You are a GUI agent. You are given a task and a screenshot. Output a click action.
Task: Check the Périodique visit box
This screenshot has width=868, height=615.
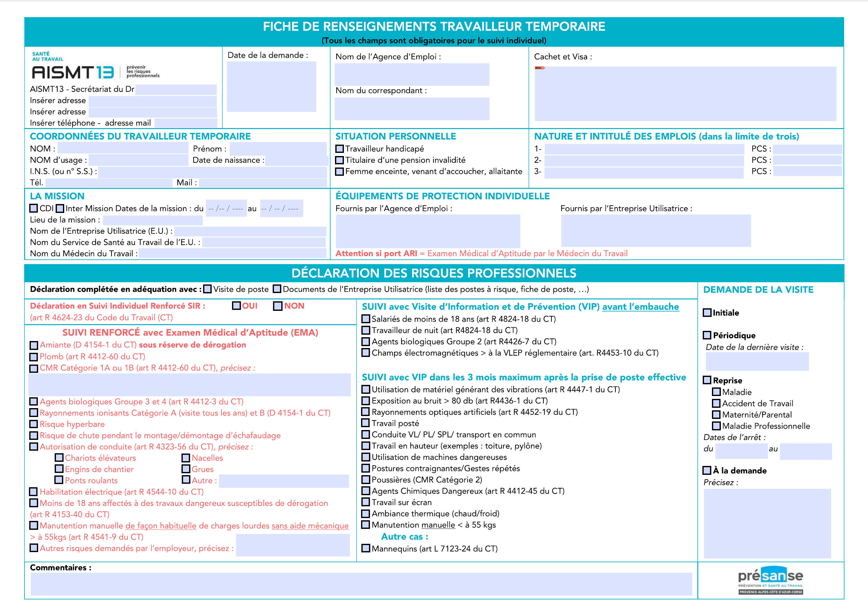(x=707, y=335)
